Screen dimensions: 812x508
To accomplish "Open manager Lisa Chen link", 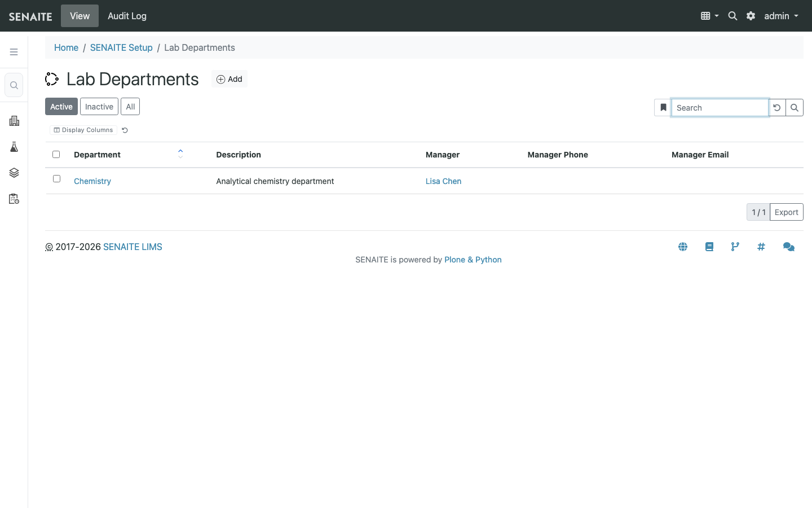I will click(443, 181).
